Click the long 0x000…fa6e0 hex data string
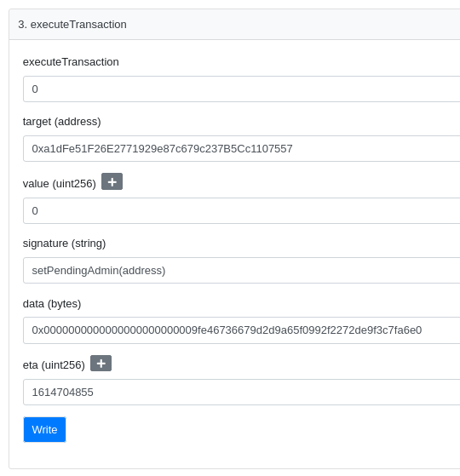Image resolution: width=460 pixels, height=476 pixels. pyautogui.click(x=227, y=330)
